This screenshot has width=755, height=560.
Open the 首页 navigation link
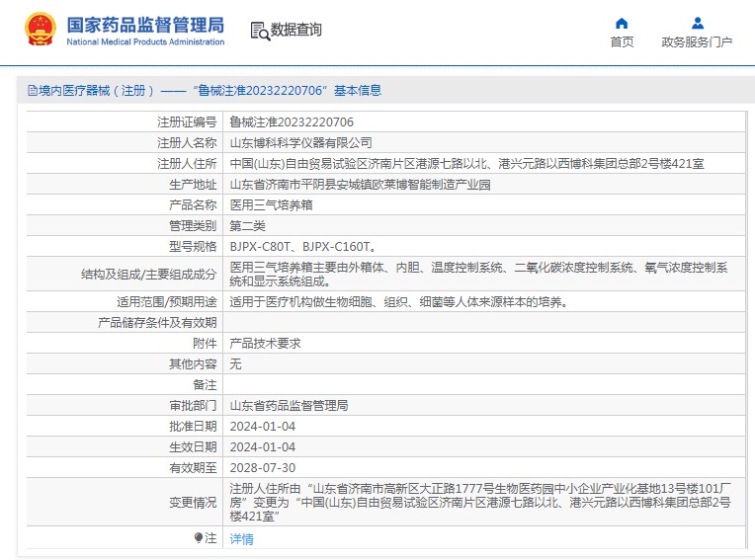pyautogui.click(x=622, y=41)
